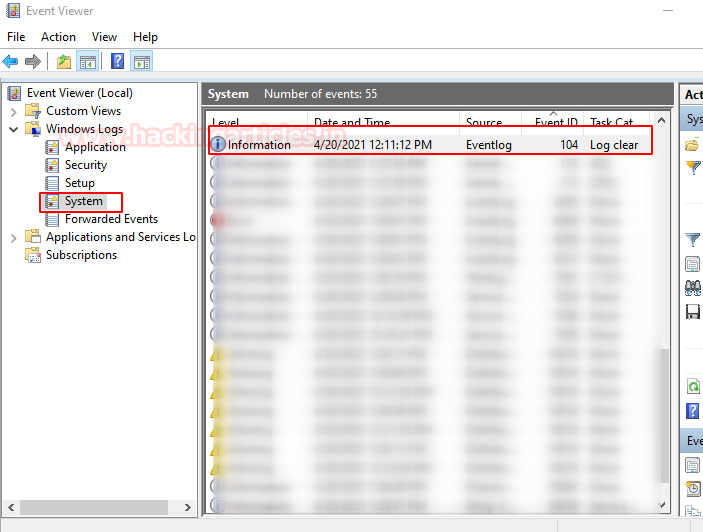Image resolution: width=703 pixels, height=532 pixels.
Task: Click the Up one level folder icon
Action: [x=64, y=61]
